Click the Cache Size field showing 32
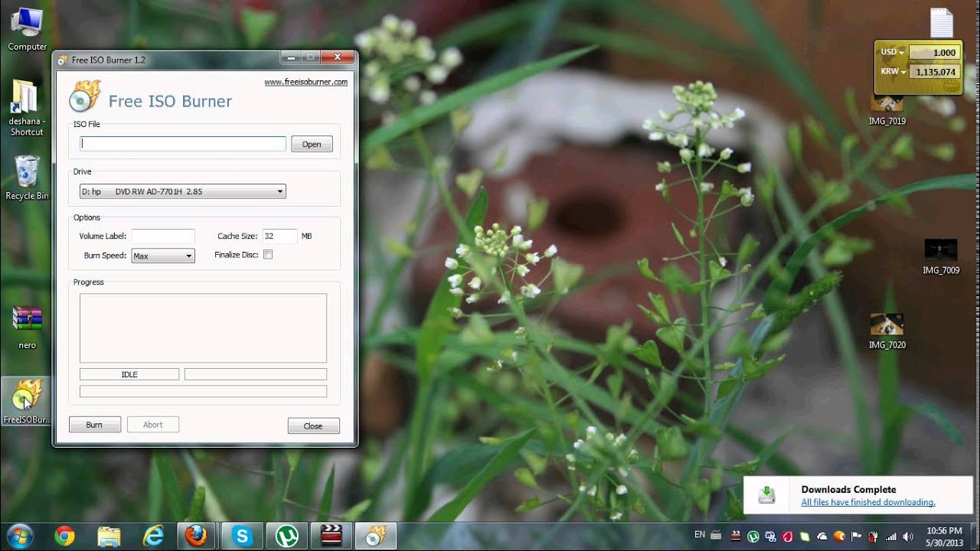 tap(279, 236)
